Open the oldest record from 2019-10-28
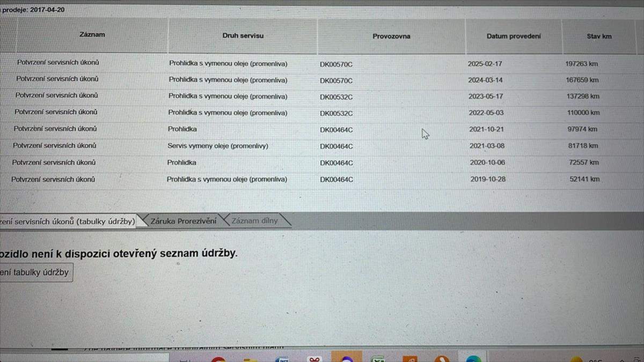 pyautogui.click(x=487, y=179)
